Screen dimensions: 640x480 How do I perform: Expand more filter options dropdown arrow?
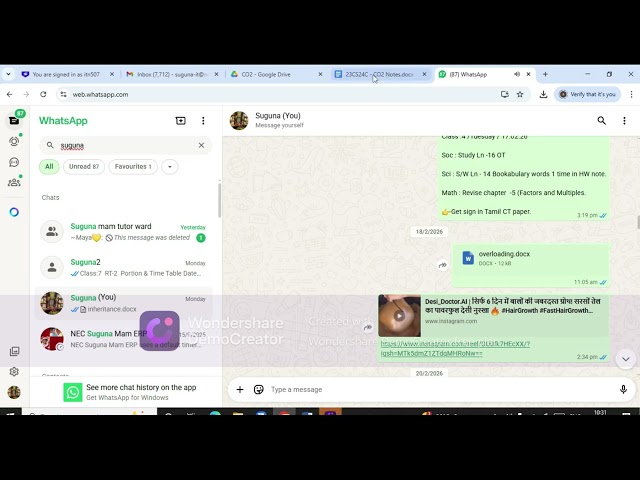(x=170, y=167)
